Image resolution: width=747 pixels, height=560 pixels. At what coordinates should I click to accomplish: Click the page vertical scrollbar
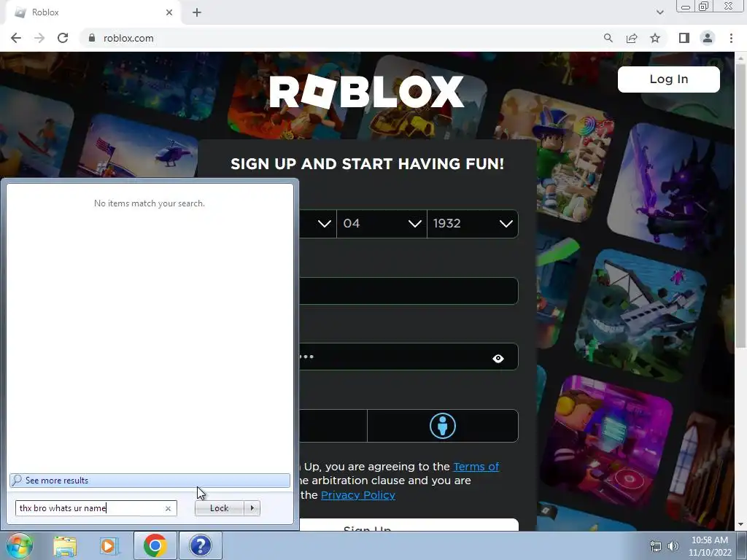point(741,205)
